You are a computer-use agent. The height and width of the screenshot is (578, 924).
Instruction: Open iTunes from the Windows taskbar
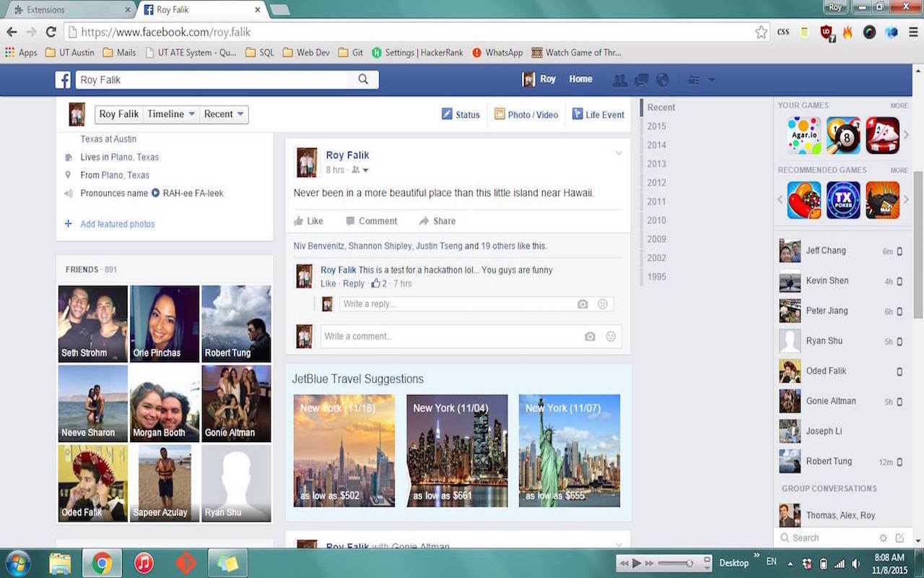tap(144, 563)
